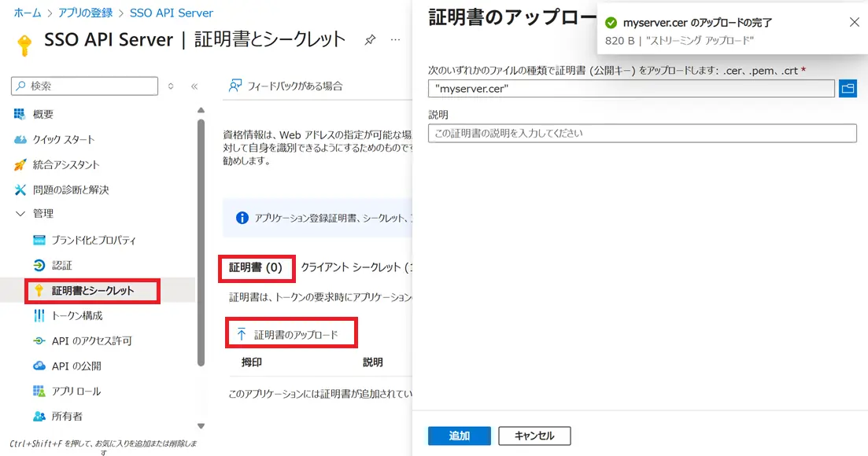Click the sidebar search expand/collapse arrows
Screen dimensions: 868x456
(171, 86)
